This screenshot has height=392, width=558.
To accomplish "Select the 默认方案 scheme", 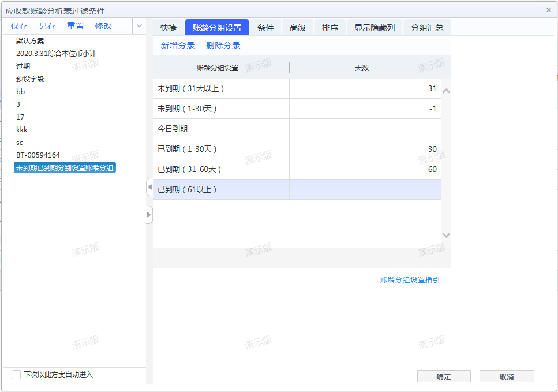I will click(x=30, y=40).
